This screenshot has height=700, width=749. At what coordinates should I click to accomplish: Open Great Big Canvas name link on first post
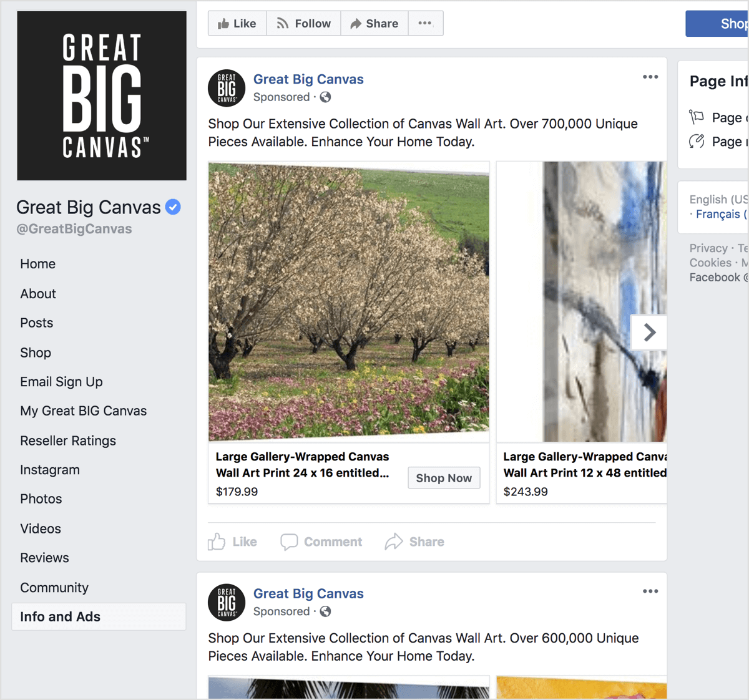pos(308,79)
